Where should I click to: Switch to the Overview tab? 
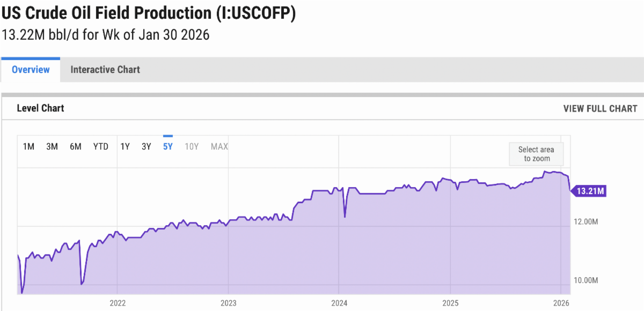click(x=31, y=70)
